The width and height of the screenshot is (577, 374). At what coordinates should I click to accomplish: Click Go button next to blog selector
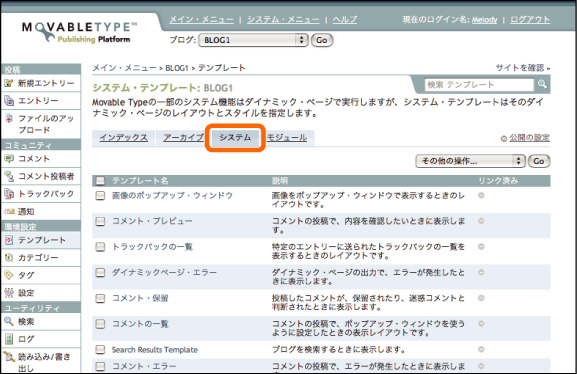coord(322,40)
